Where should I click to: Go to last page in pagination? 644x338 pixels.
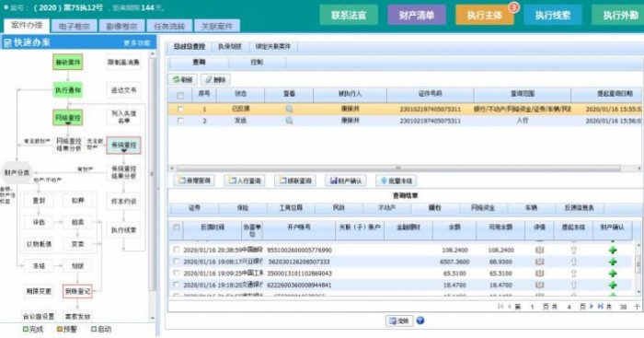[600, 307]
